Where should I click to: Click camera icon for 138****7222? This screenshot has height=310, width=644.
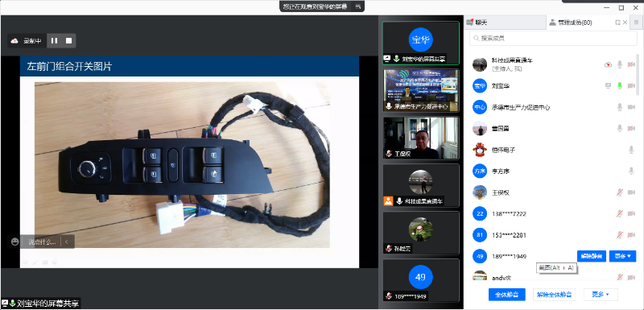click(631, 214)
